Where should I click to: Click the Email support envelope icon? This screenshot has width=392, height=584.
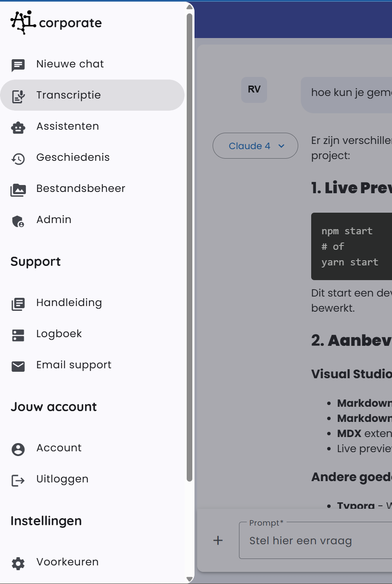[18, 366]
